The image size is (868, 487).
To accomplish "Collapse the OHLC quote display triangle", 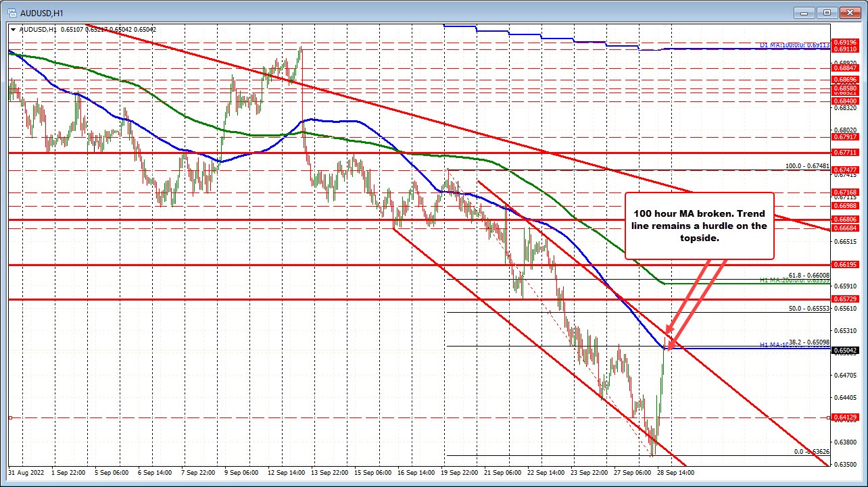I will point(13,30).
